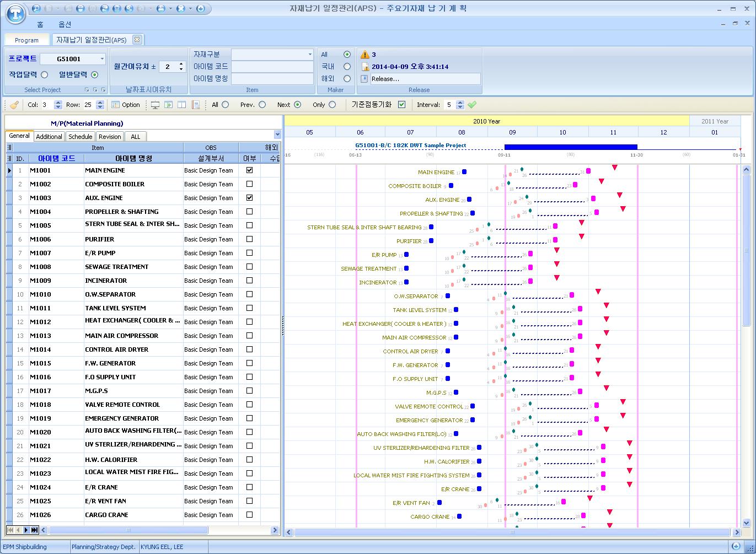Switch to the ALL tab

[135, 136]
